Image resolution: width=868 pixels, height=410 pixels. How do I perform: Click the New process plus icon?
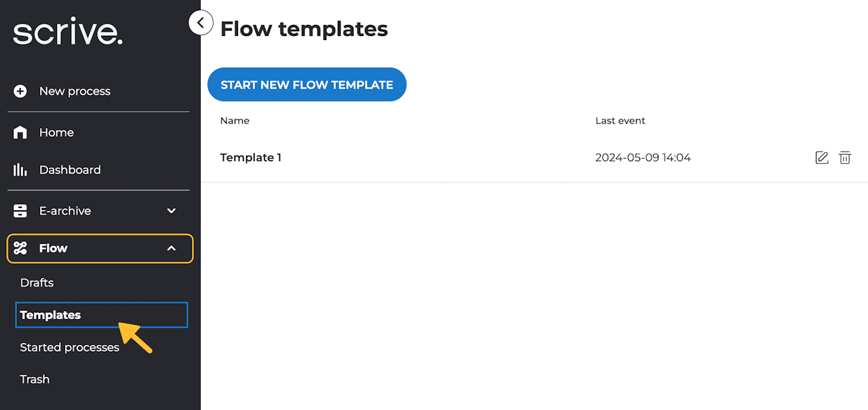point(20,91)
